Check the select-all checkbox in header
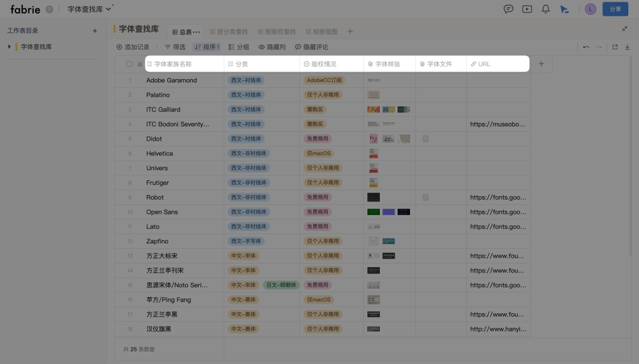 (129, 64)
